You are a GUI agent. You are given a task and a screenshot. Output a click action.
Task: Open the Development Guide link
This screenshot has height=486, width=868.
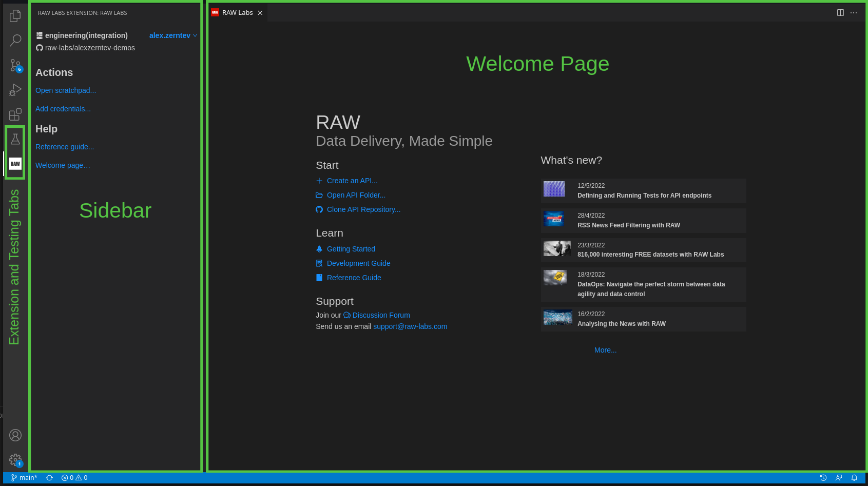click(x=359, y=263)
